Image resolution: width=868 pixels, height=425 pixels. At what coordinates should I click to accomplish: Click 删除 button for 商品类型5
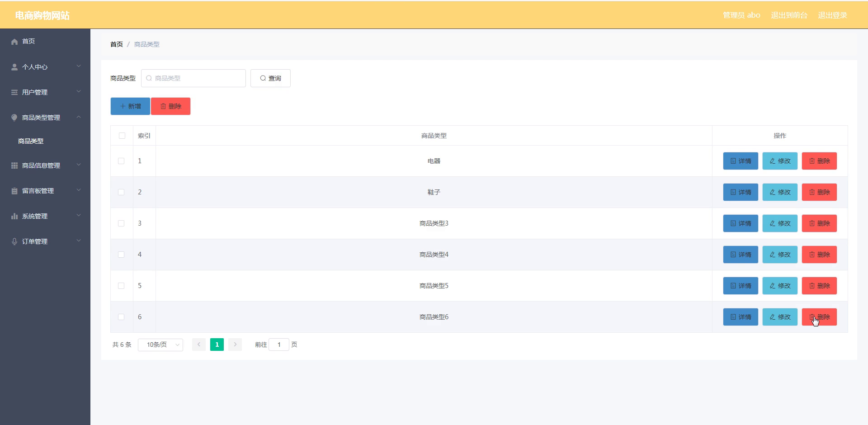pos(819,286)
